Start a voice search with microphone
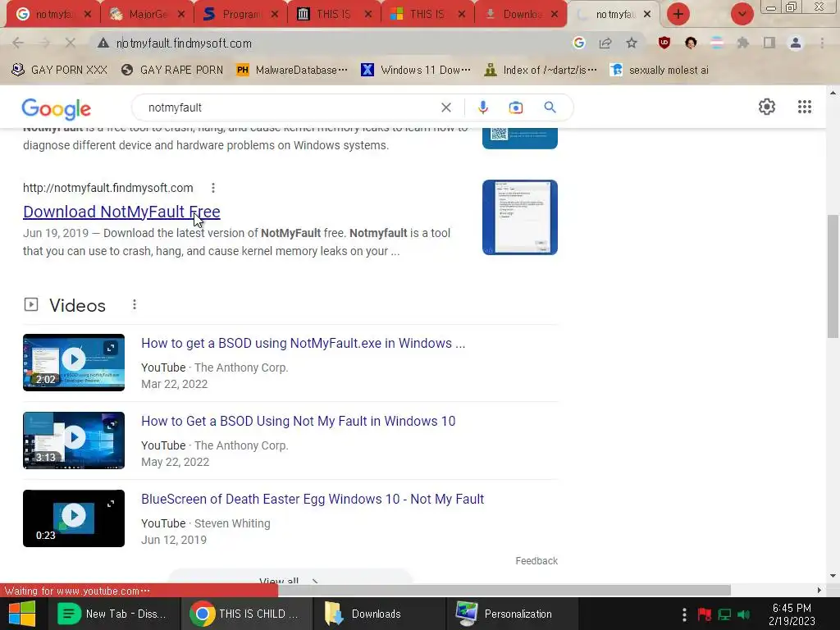This screenshot has width=840, height=630. pos(482,107)
